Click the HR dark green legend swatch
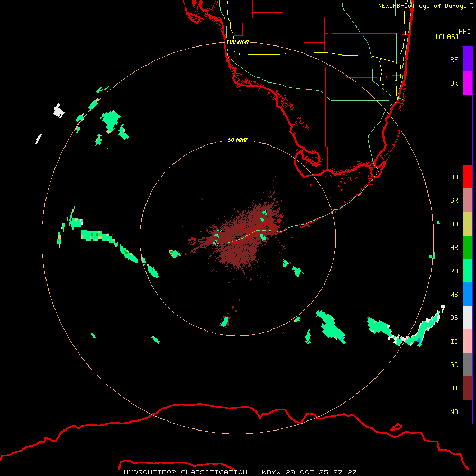 coord(467,248)
